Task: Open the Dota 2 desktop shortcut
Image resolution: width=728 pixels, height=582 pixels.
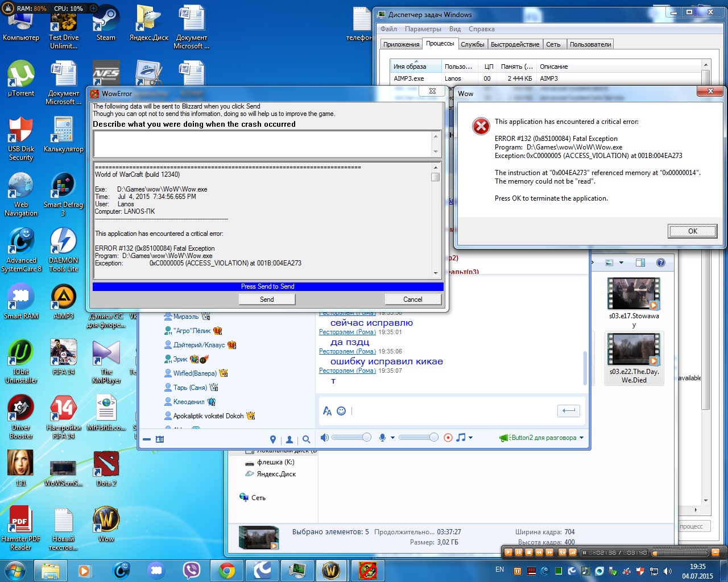Action: point(106,468)
